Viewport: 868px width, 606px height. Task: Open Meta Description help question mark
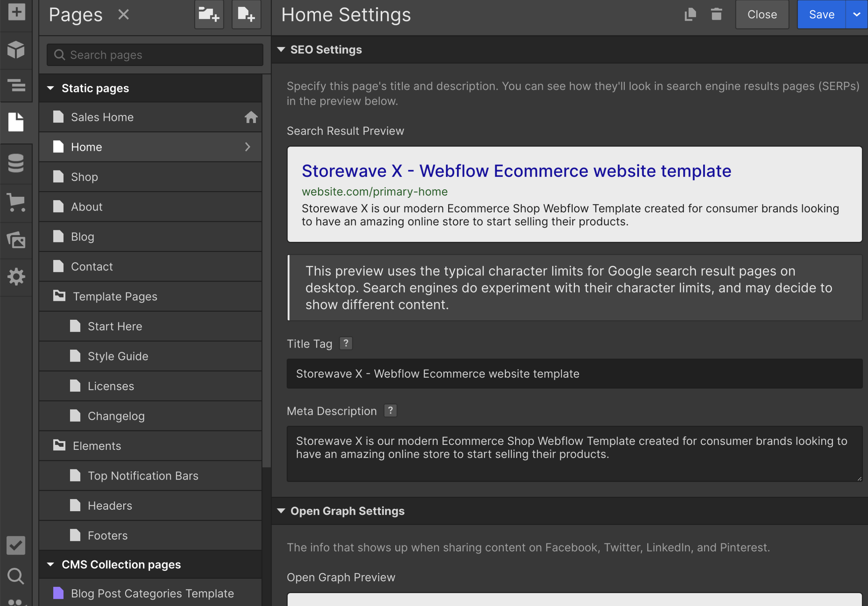click(390, 411)
